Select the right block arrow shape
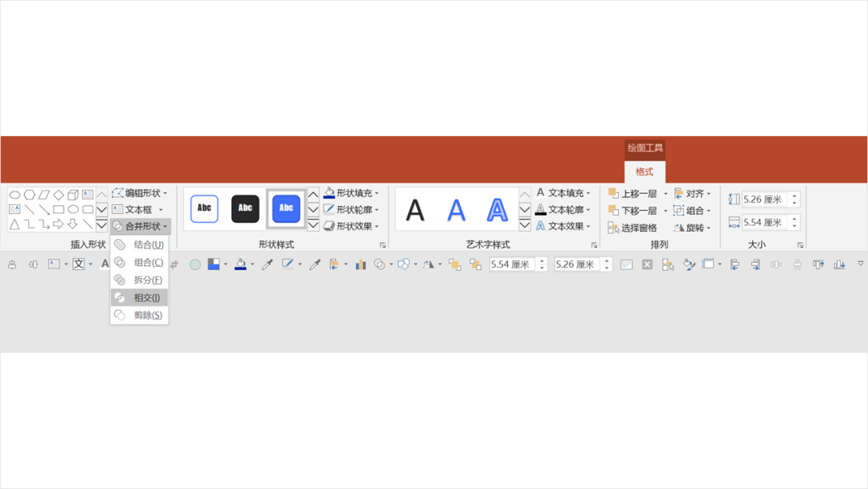 [x=58, y=224]
